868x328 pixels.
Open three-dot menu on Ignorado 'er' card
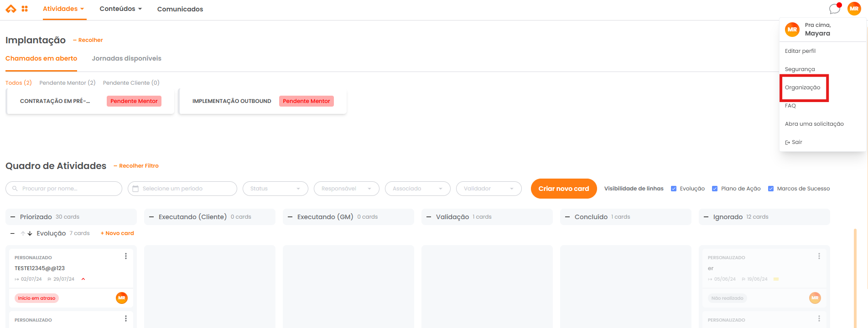[x=819, y=256]
